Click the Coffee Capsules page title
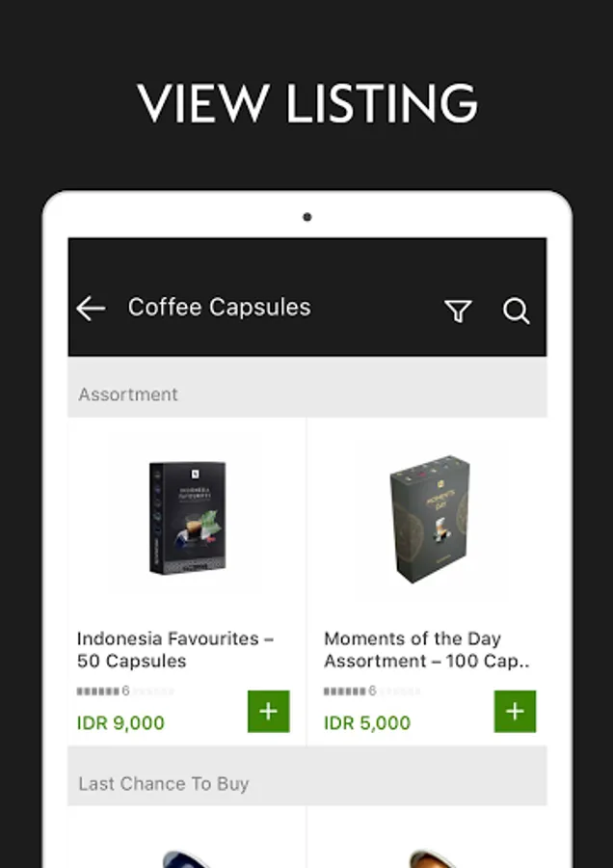The height and width of the screenshot is (868, 613). pyautogui.click(x=219, y=308)
